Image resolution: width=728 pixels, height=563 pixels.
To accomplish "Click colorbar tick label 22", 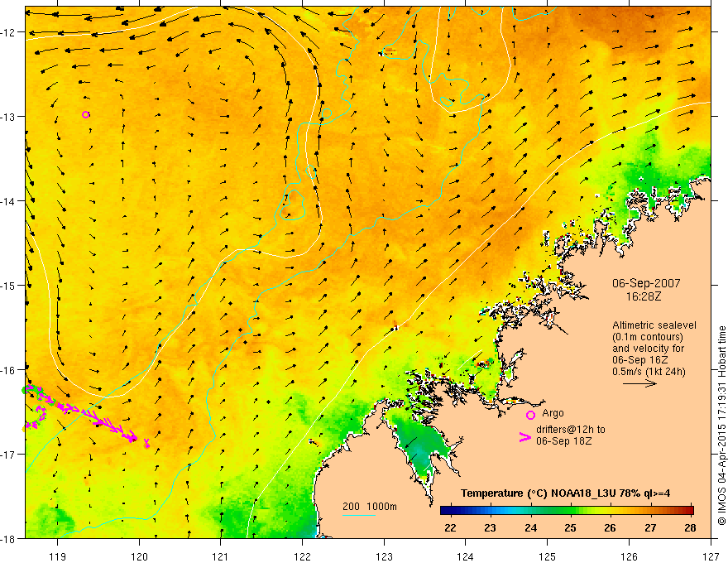I will click(450, 527).
